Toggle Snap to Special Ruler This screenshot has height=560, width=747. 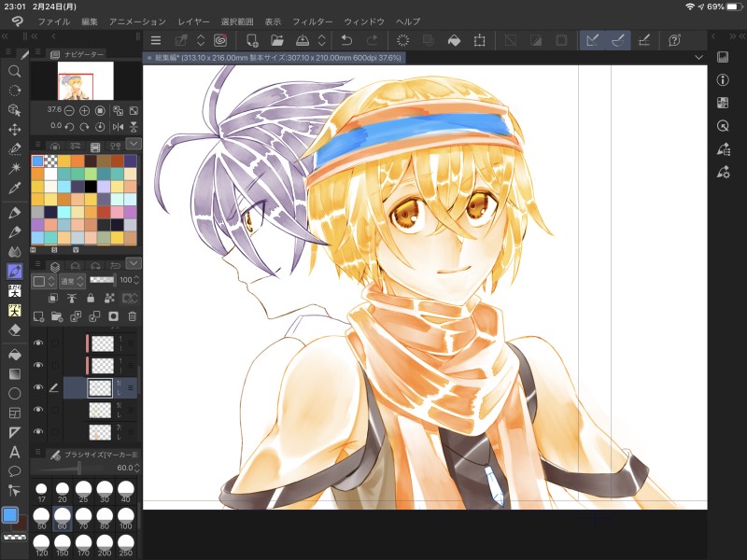point(618,40)
